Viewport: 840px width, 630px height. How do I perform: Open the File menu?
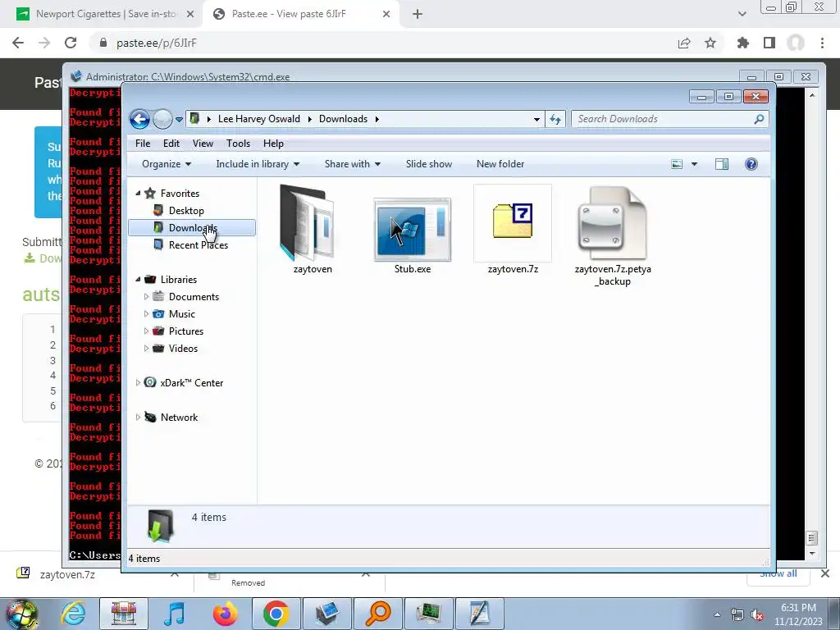click(x=143, y=144)
